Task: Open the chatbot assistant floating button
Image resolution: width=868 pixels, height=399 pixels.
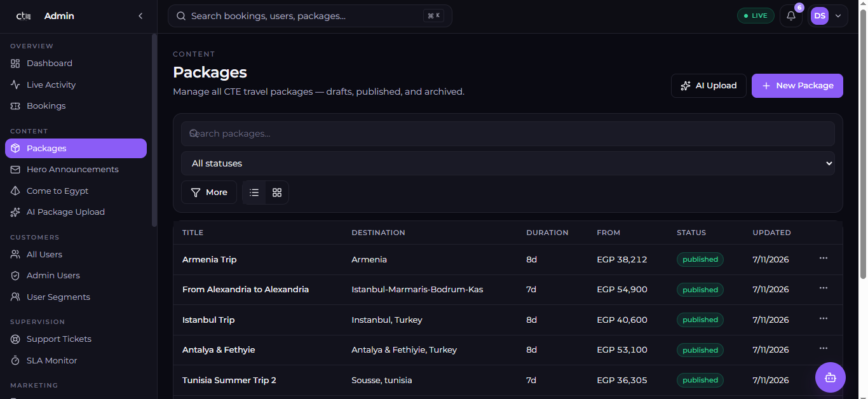Action: click(x=831, y=377)
